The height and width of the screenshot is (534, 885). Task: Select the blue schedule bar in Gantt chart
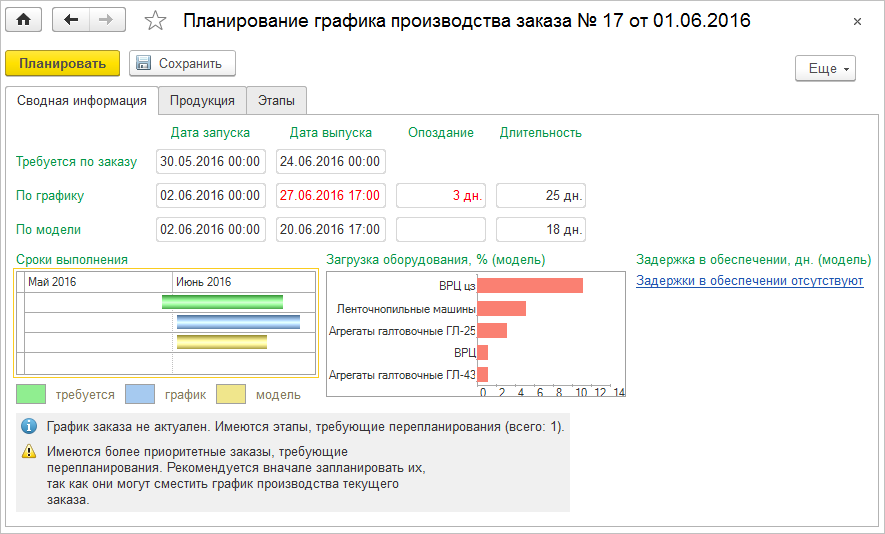pos(238,322)
